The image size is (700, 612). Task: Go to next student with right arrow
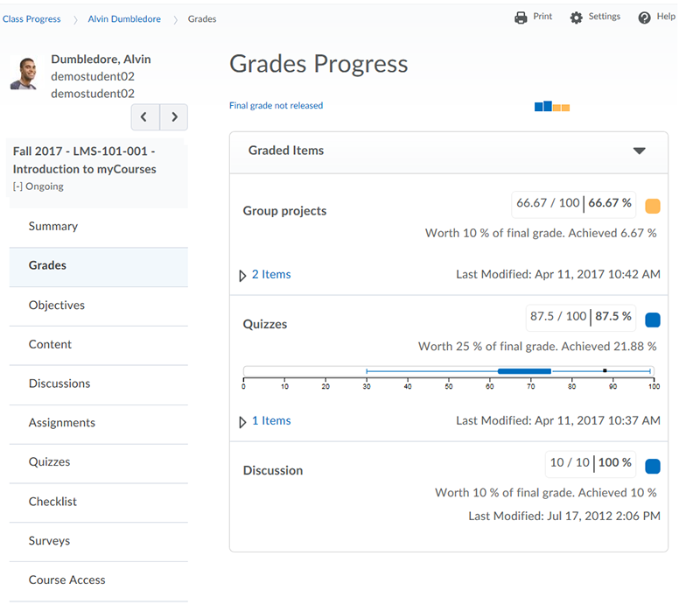[174, 117]
